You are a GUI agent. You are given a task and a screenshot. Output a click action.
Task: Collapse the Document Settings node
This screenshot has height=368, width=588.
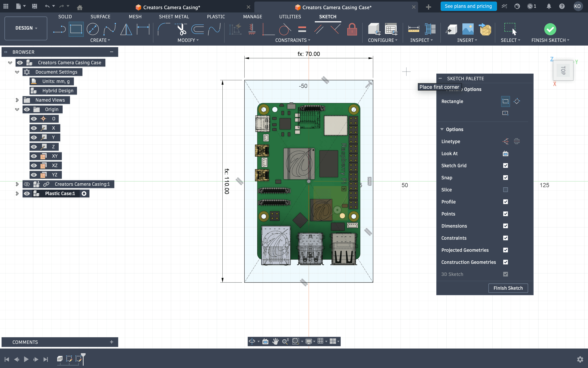pyautogui.click(x=17, y=72)
